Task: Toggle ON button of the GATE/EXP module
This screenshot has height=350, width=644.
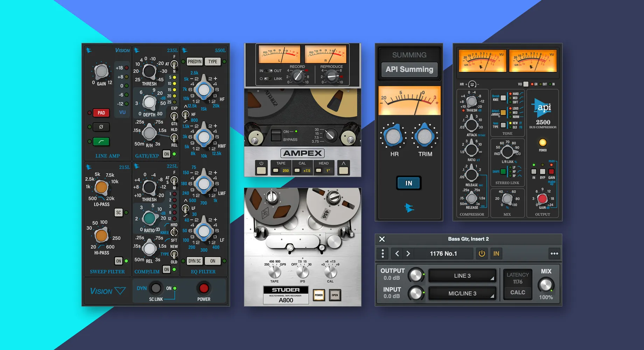Action: [x=167, y=154]
